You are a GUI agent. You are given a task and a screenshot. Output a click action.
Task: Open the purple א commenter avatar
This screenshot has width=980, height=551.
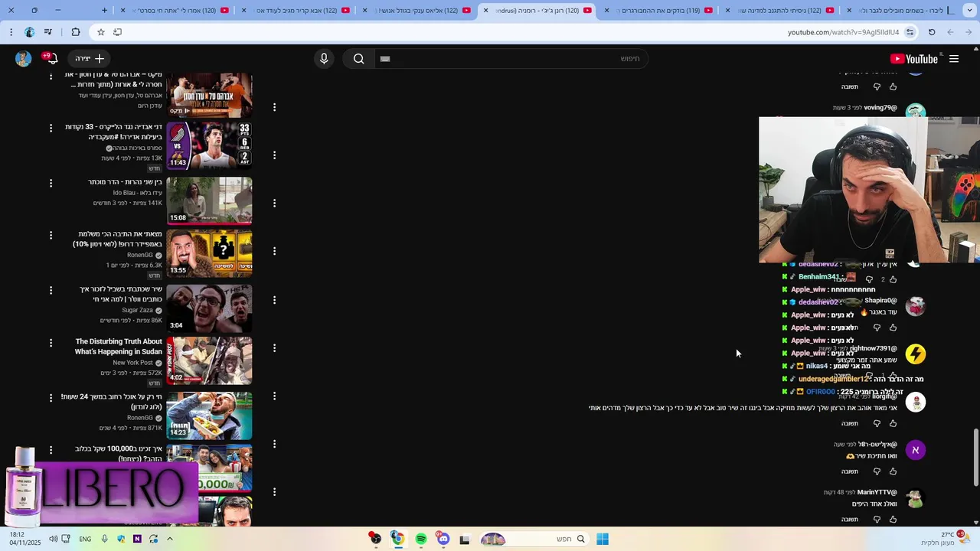916,450
